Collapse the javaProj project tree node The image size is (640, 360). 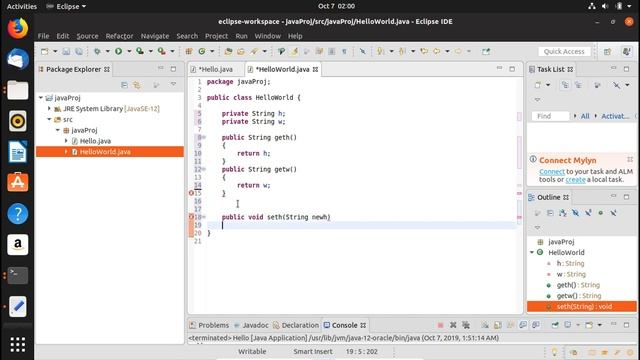pyautogui.click(x=41, y=98)
